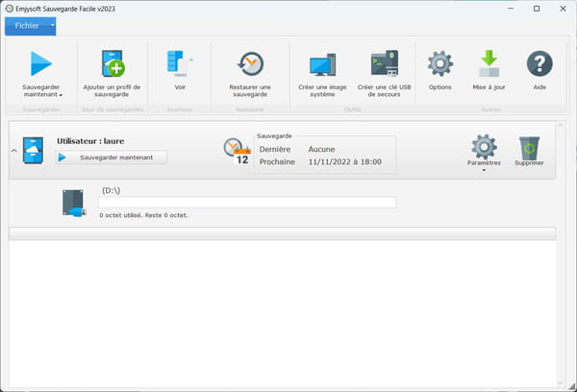Viewport: 577px width, 392px height.
Task: Click the Dernière value Aucune
Action: (321, 149)
